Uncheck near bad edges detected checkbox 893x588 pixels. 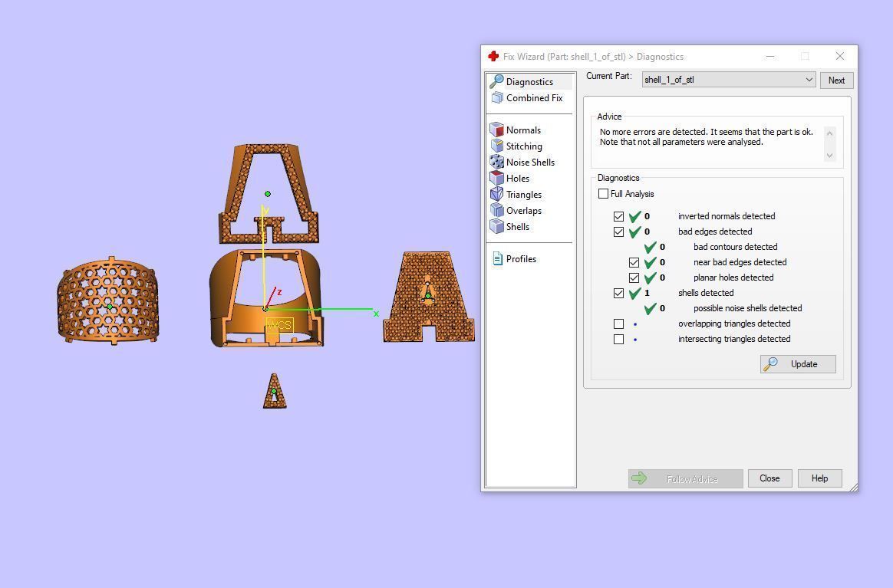pos(634,262)
